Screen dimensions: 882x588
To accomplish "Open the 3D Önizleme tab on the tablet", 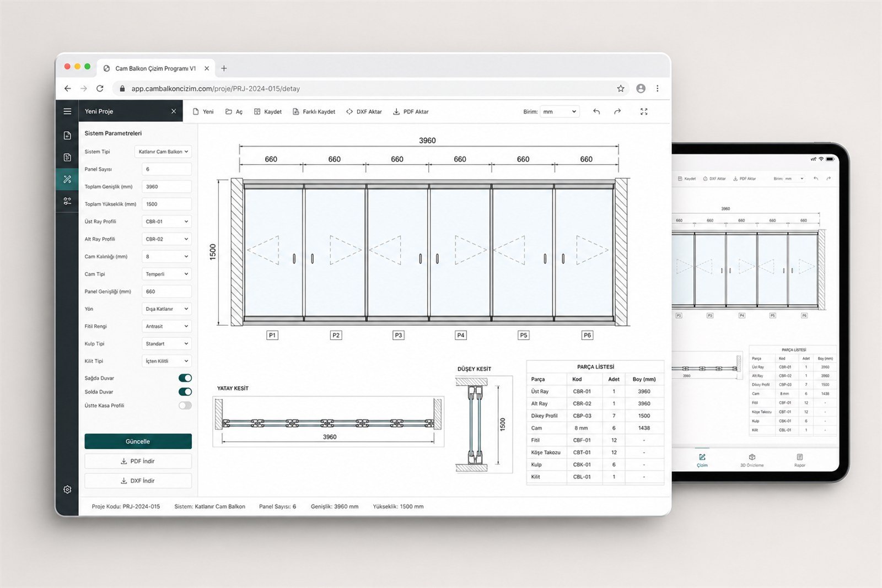I will (752, 460).
